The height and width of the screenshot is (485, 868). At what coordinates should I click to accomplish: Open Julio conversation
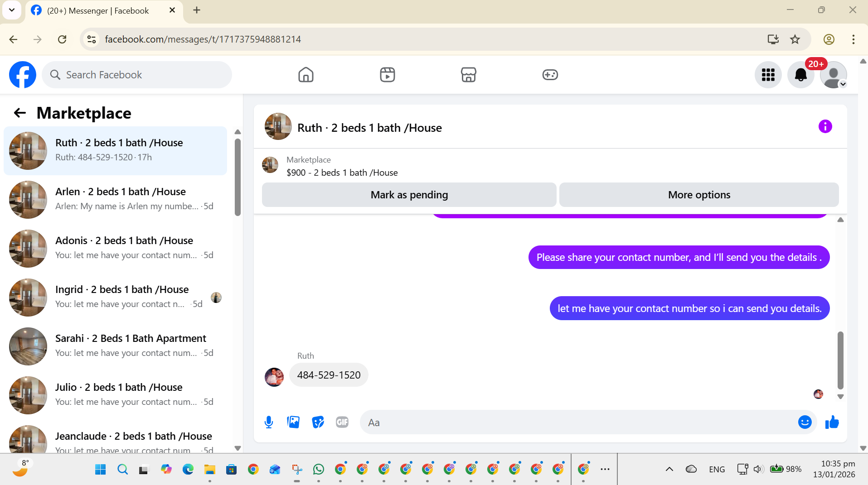(x=115, y=395)
